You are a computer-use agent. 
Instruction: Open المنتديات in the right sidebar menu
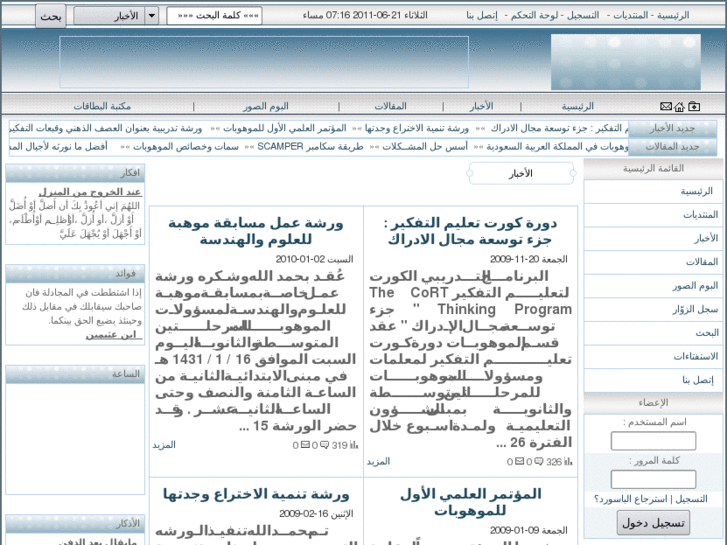point(653,215)
